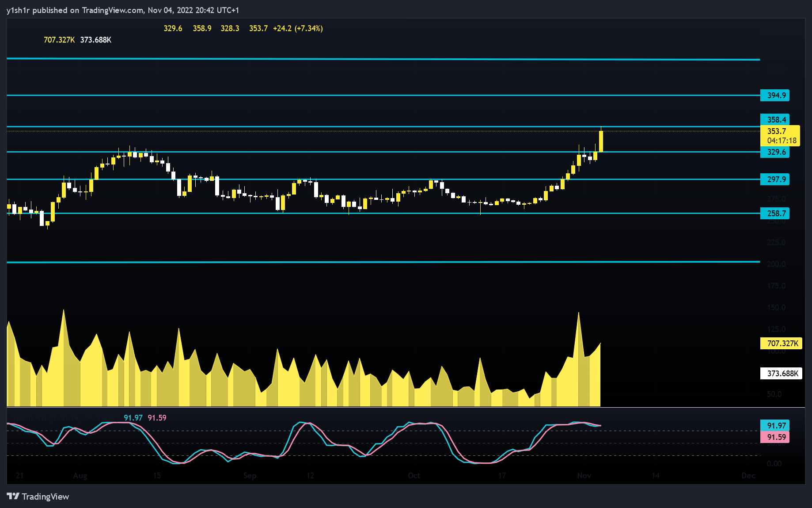The height and width of the screenshot is (508, 812).
Task: Click the open value 329.6 in header
Action: 173,28
